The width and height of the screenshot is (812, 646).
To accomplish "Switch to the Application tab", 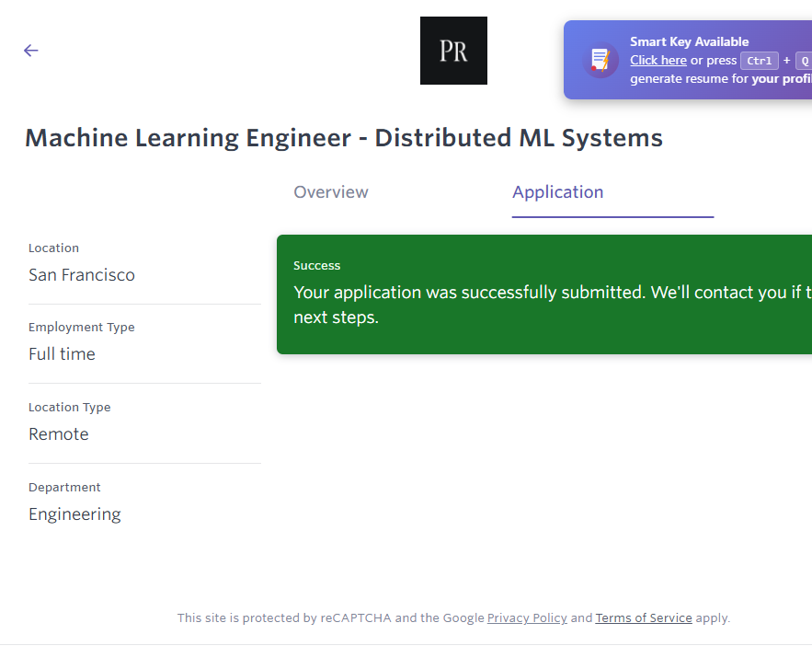I will coord(557,192).
